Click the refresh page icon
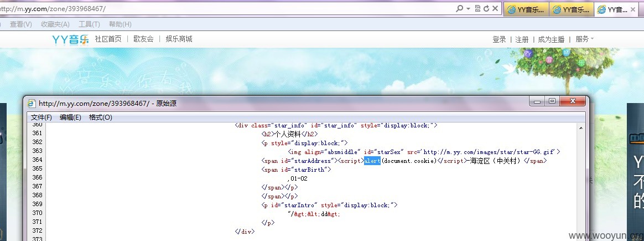Viewport: 644px width, 241px height. click(486, 9)
